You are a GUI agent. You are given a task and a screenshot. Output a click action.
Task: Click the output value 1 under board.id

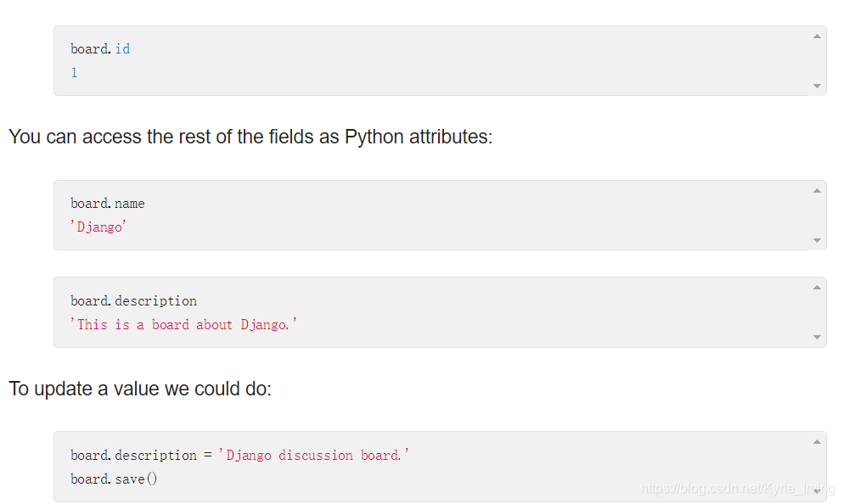(74, 72)
